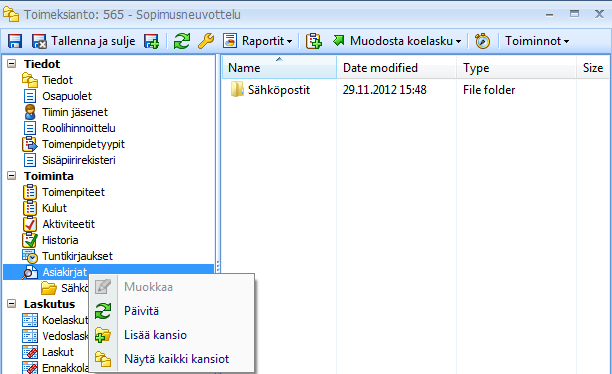Click Tallenna ja sulje button
The height and width of the screenshot is (374, 612).
(84, 41)
